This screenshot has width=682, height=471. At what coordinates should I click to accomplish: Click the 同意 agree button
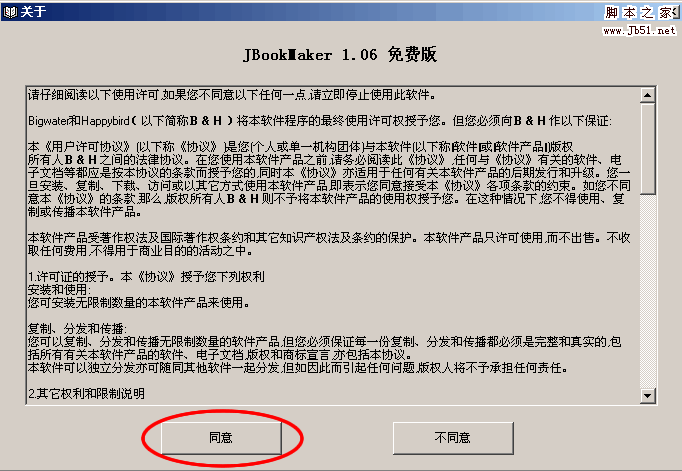(x=221, y=438)
